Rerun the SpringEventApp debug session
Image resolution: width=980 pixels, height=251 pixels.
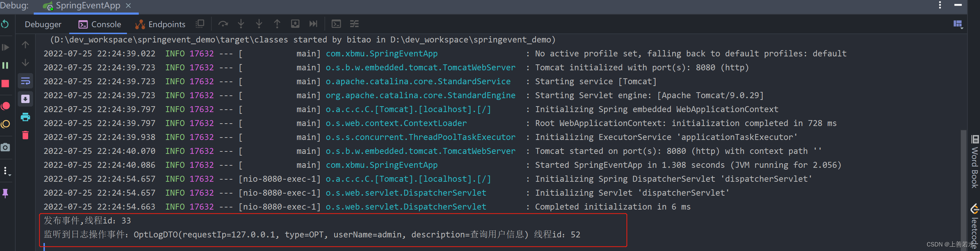(x=5, y=24)
